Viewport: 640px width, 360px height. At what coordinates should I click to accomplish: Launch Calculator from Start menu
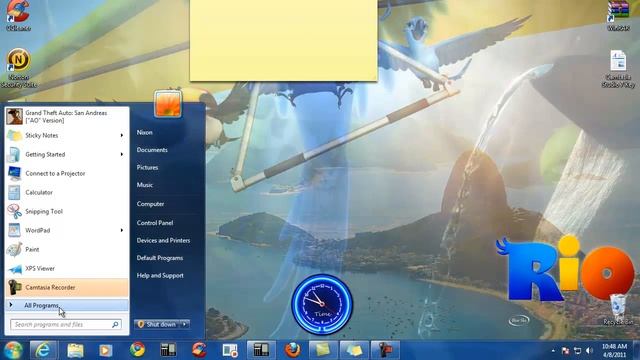pos(67,192)
